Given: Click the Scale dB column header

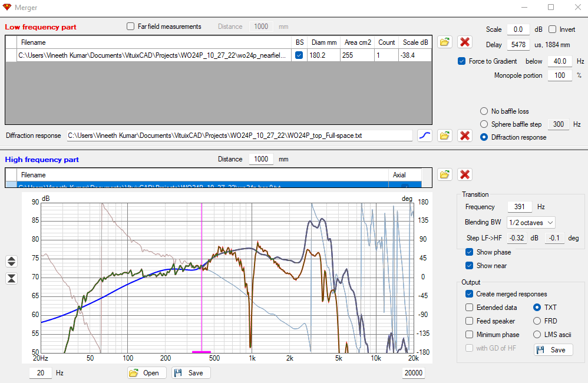Looking at the screenshot, I should 415,42.
